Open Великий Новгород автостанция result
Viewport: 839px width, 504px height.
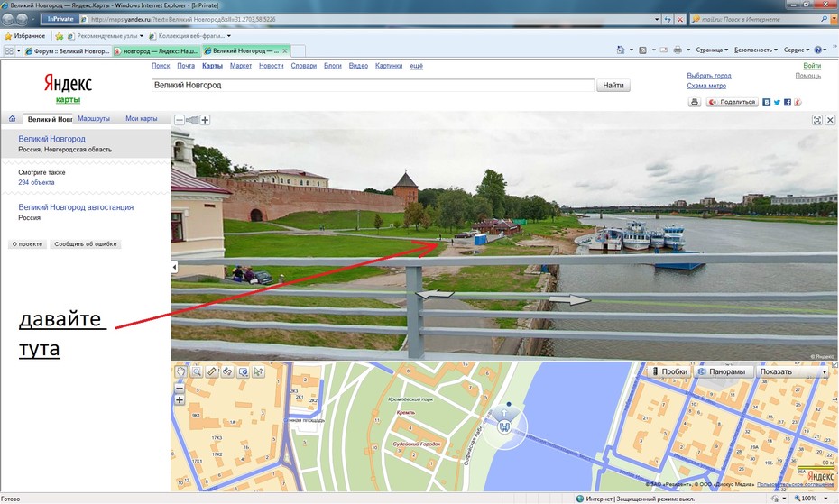click(x=76, y=207)
